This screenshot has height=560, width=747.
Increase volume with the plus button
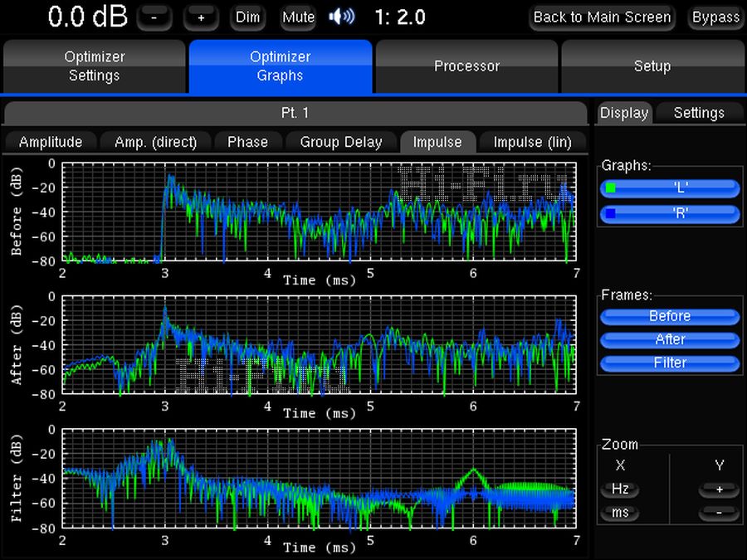201,17
